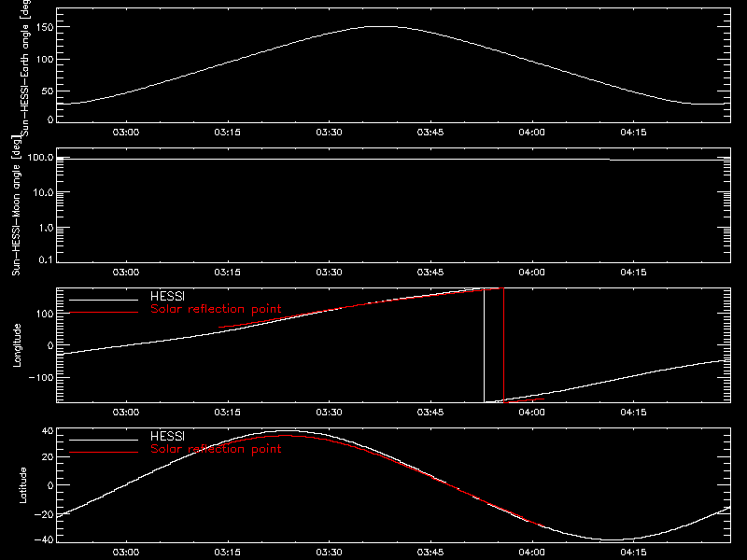This screenshot has width=747, height=560.
Task: Click the -20 tick of Latitude plot
Action: (x=44, y=514)
